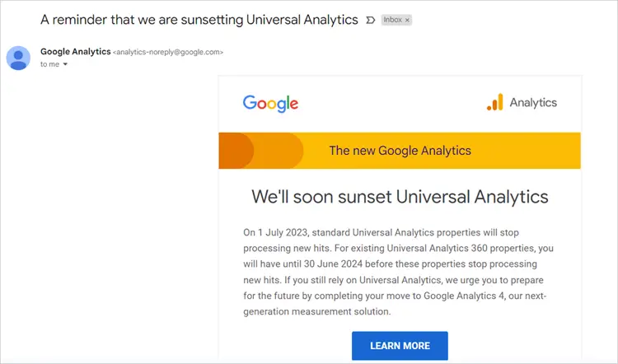618x364 pixels.
Task: Click the email subject line text
Action: [199, 20]
